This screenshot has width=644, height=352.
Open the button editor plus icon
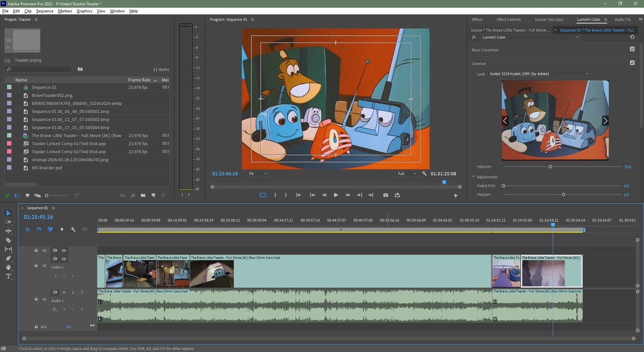[456, 196]
